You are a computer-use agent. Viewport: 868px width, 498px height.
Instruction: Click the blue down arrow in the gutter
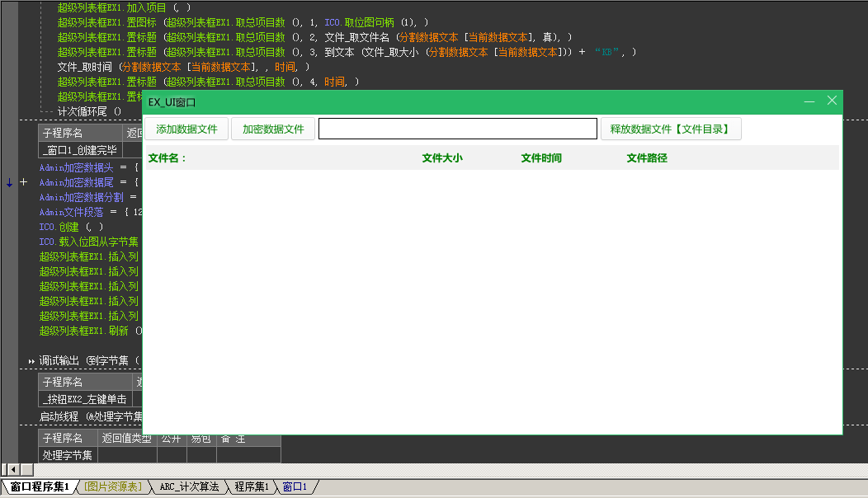(x=9, y=182)
